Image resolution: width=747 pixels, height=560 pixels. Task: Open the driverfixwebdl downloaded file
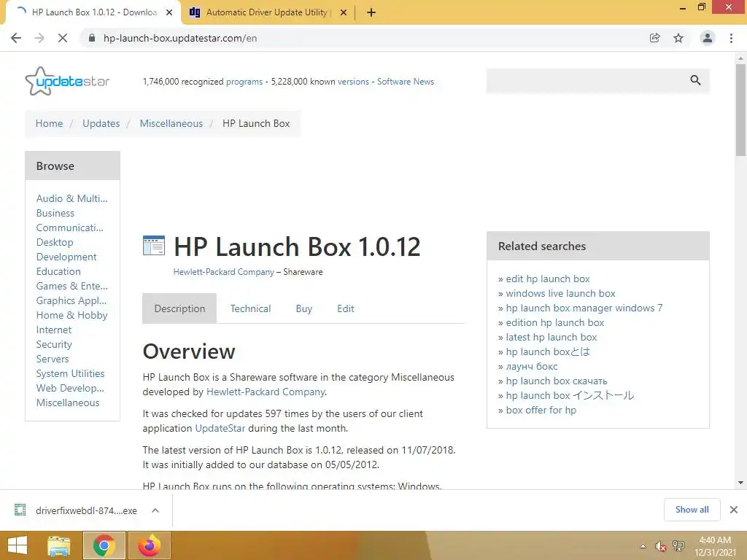(86, 510)
